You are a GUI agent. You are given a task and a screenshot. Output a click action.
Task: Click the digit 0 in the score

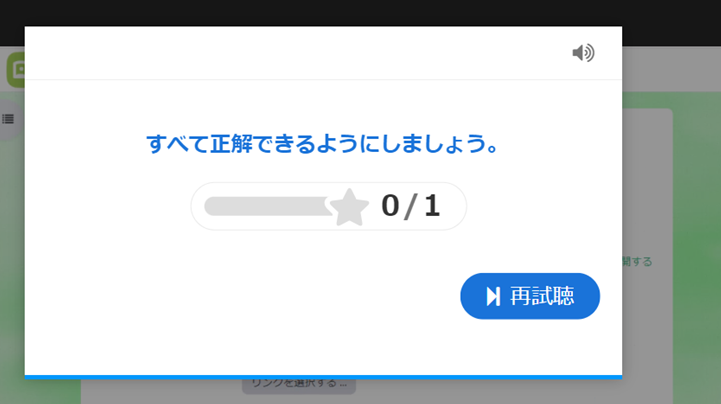tap(390, 205)
